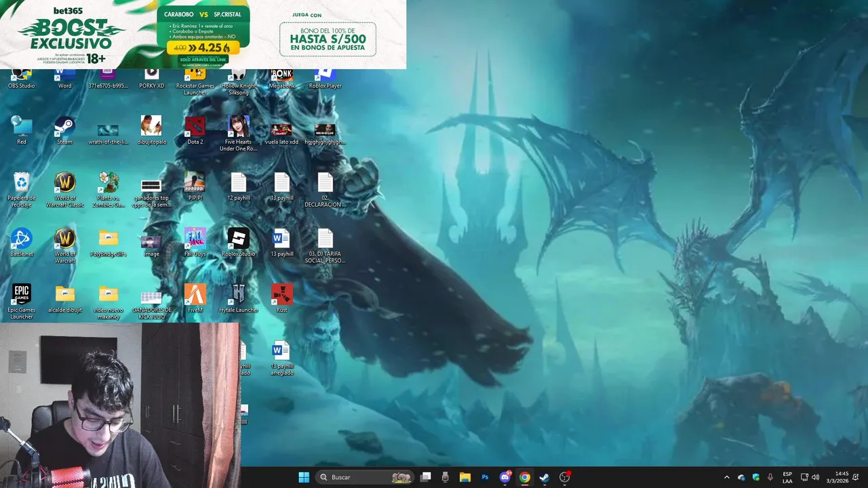This screenshot has width=868, height=488.
Task: Open the Hollow Knight Silksong shortcut
Action: click(238, 82)
